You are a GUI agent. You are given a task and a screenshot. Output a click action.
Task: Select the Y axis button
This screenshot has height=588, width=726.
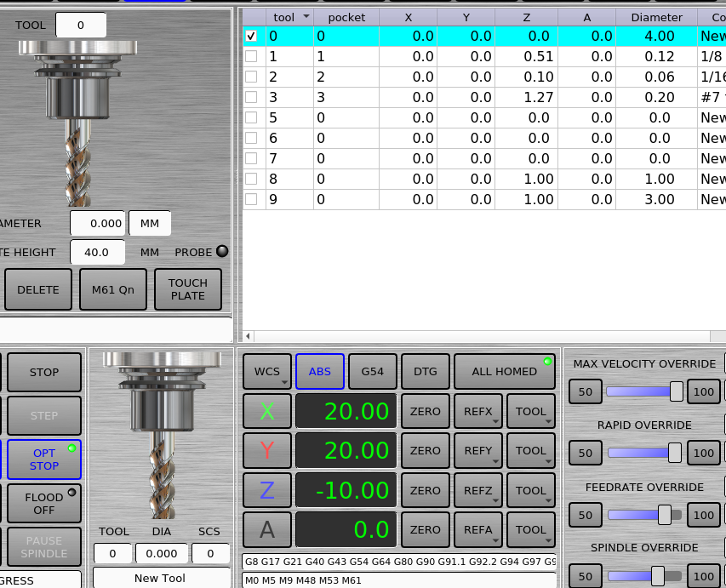pos(267,450)
